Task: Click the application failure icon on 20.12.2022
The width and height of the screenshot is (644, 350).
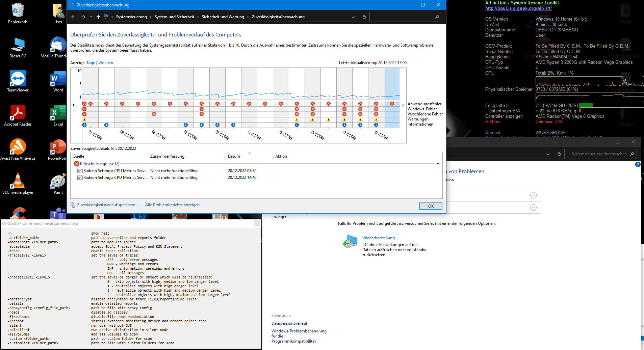Action: click(392, 104)
